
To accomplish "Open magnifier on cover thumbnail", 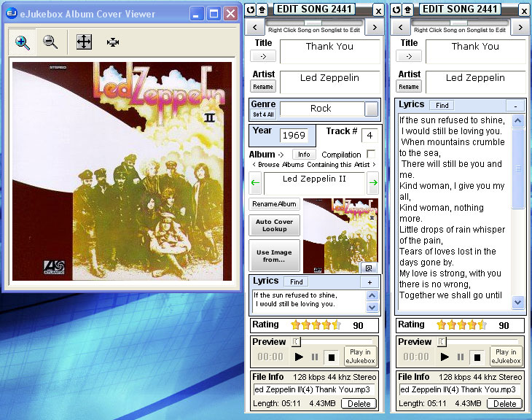I will 369,268.
